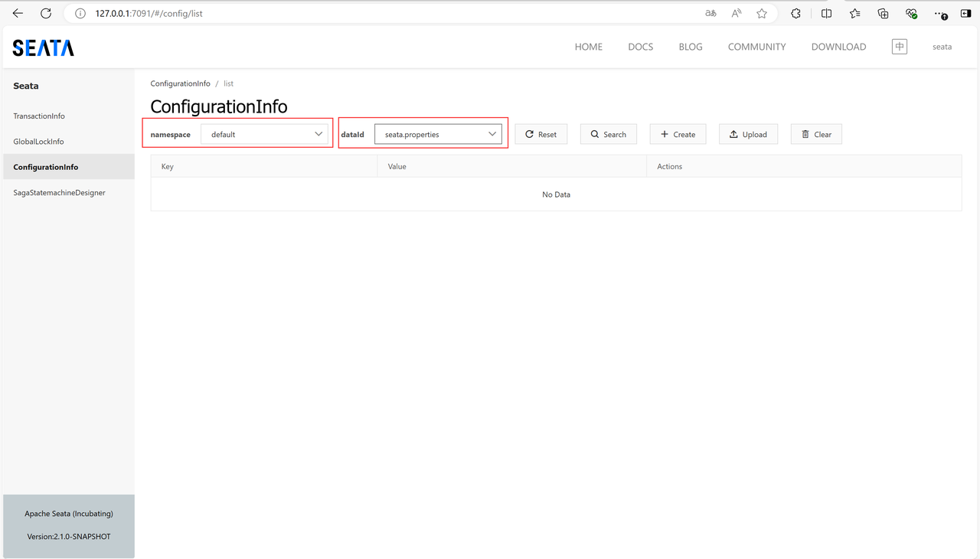Expand the namespace dropdown
Image resolution: width=980 pixels, height=559 pixels.
pos(266,134)
